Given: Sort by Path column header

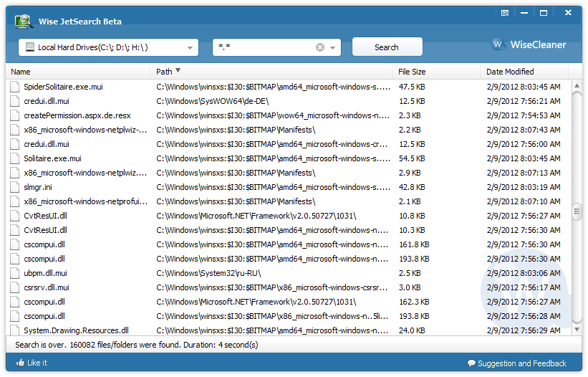Looking at the screenshot, I should tap(271, 72).
